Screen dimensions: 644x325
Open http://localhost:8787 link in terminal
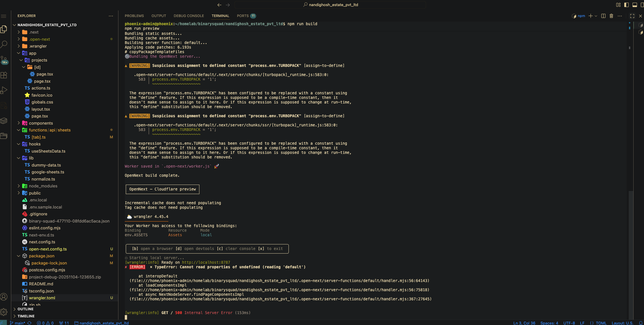point(206,262)
